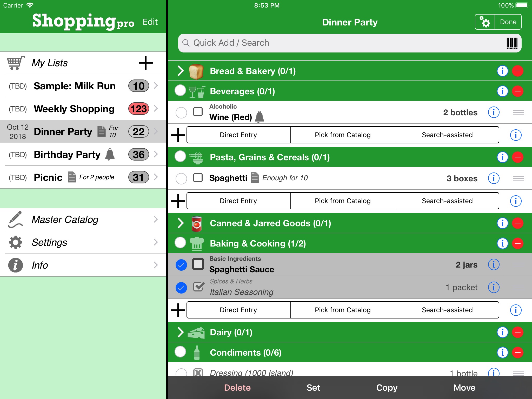Tap the bread and bakery category icon
This screenshot has width=532, height=399.
[196, 71]
